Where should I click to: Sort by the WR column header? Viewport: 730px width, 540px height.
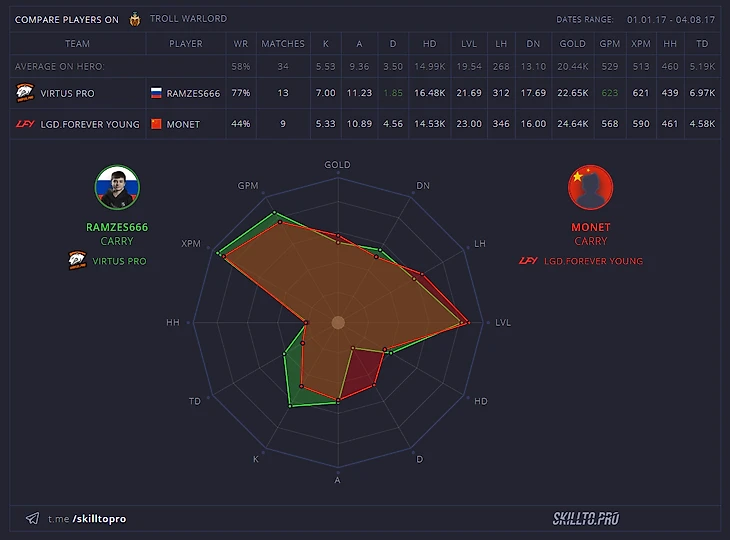pyautogui.click(x=240, y=44)
